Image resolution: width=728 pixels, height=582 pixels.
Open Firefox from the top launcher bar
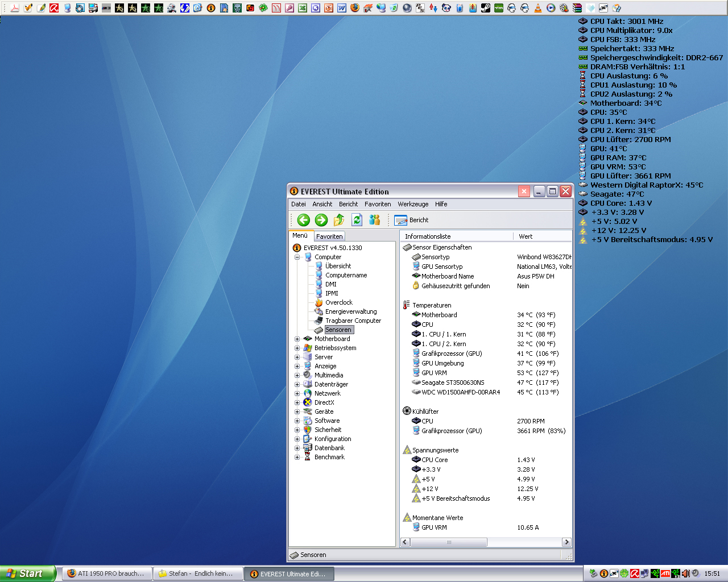[355, 8]
